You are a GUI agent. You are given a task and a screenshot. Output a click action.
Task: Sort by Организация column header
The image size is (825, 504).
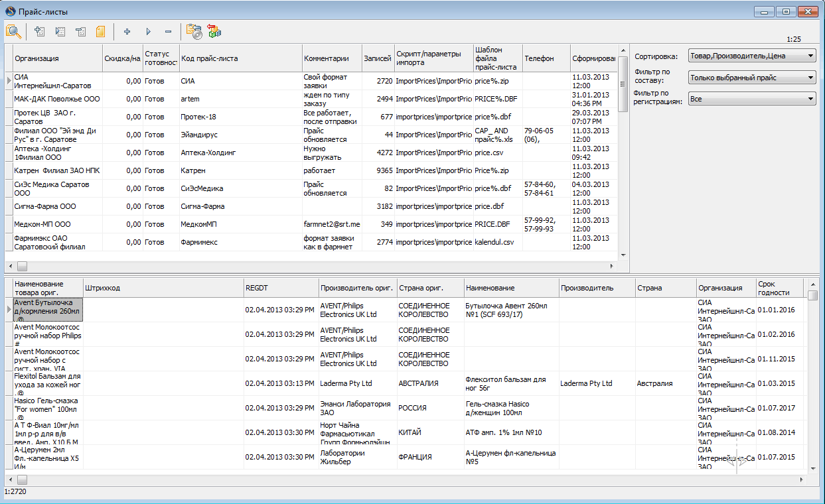[57, 58]
